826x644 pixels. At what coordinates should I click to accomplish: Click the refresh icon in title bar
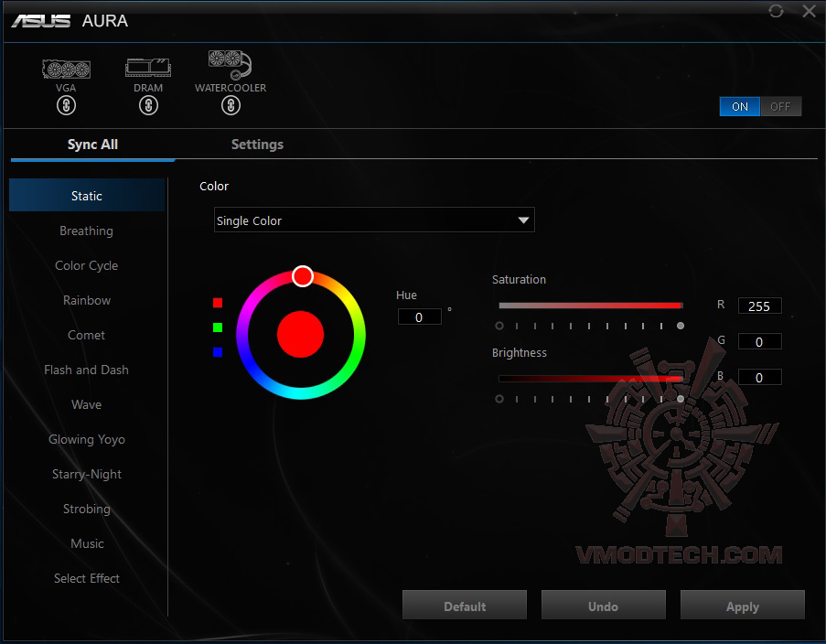click(776, 11)
